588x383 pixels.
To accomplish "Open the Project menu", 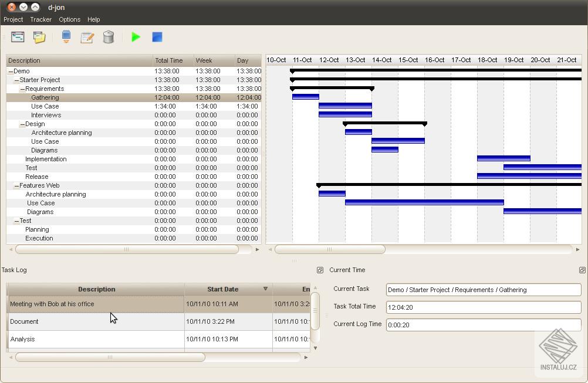I will (13, 19).
